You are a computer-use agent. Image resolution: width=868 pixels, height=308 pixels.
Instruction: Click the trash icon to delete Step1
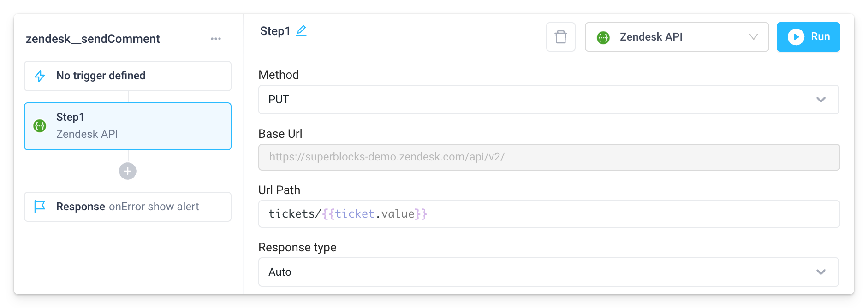coord(561,37)
